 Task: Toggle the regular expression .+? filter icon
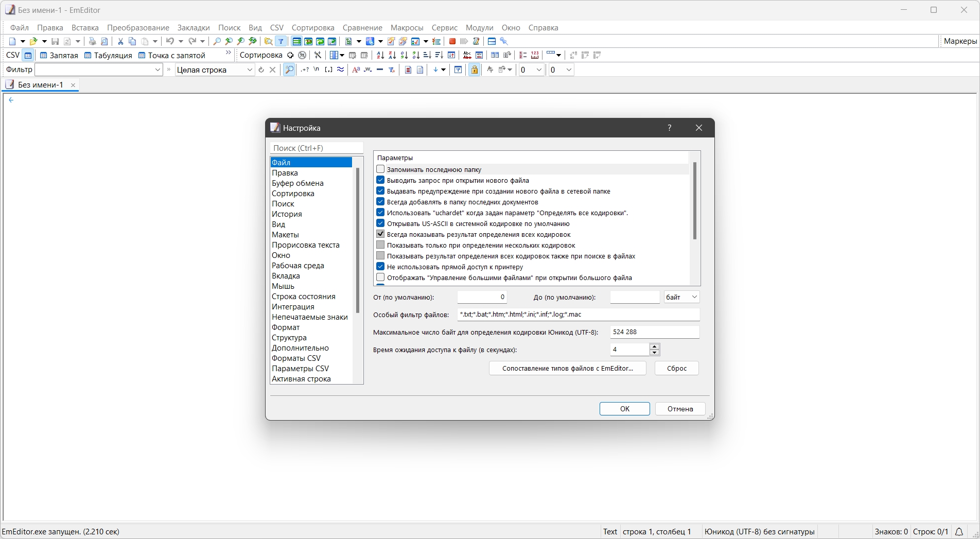pyautogui.click(x=305, y=69)
